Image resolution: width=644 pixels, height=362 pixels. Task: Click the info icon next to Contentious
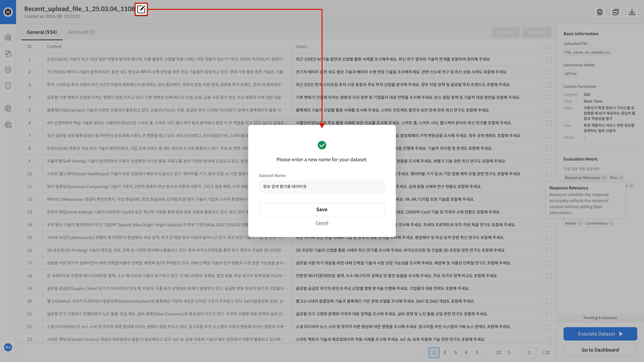tap(611, 223)
